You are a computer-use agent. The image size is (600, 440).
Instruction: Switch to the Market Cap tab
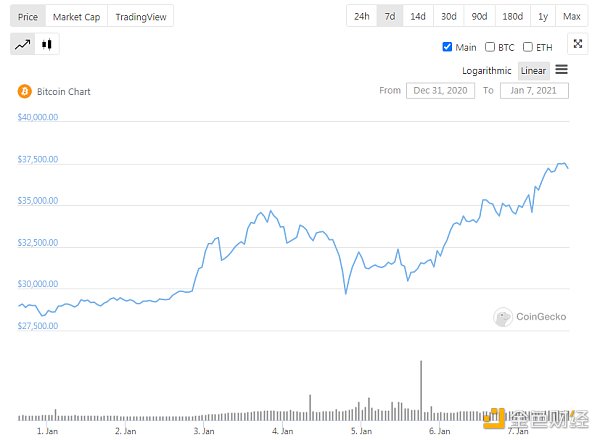(x=76, y=17)
